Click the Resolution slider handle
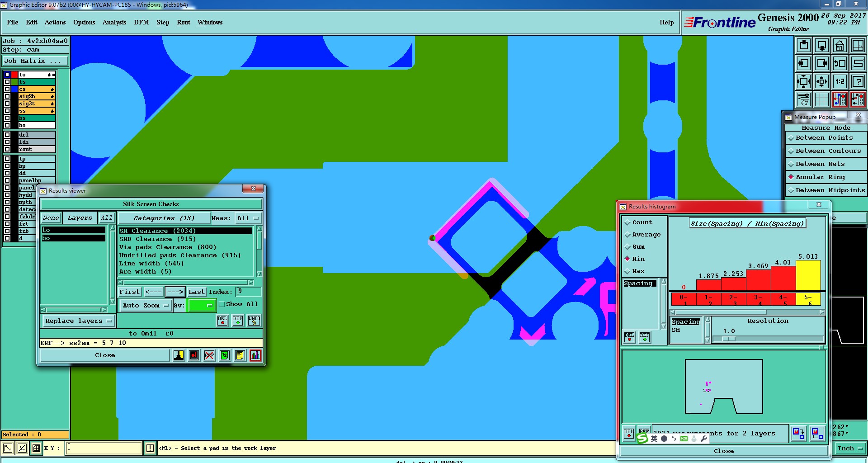 point(729,339)
